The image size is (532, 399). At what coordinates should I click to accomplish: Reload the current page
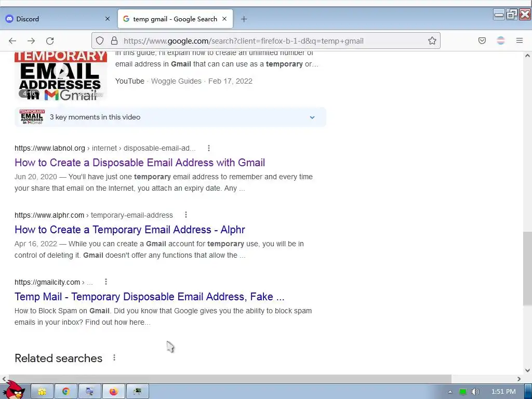pos(50,41)
